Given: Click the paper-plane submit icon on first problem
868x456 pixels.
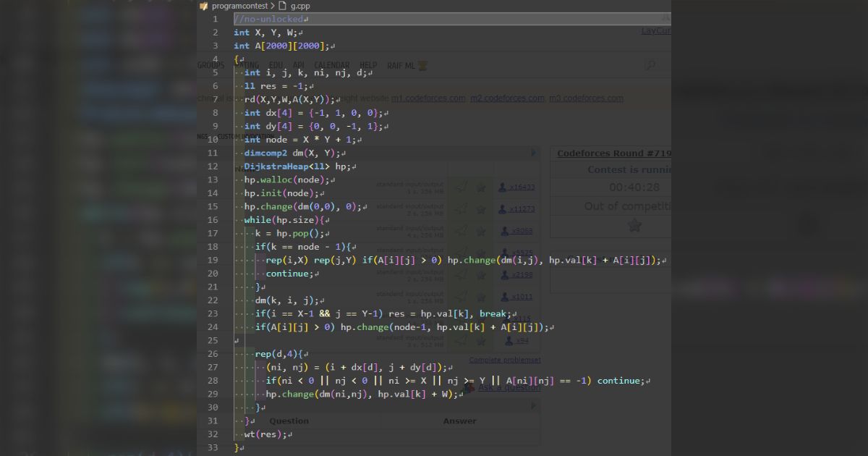Looking at the screenshot, I should 460,186.
